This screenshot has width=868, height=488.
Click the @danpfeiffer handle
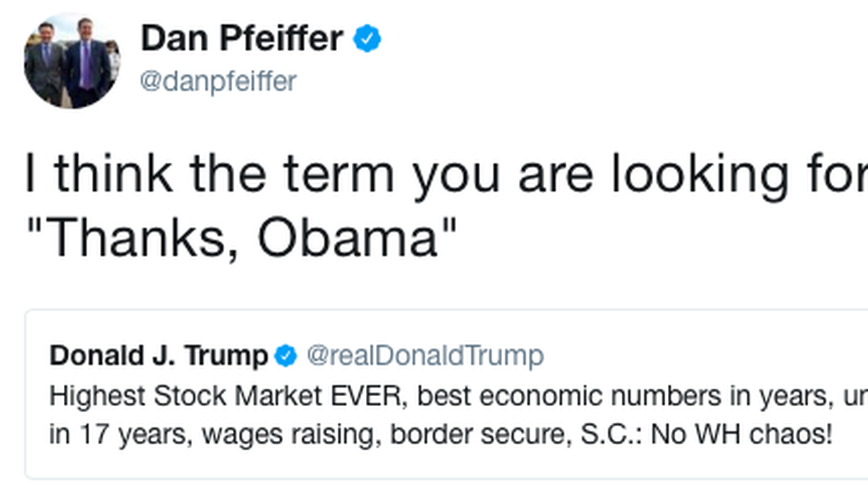click(218, 82)
